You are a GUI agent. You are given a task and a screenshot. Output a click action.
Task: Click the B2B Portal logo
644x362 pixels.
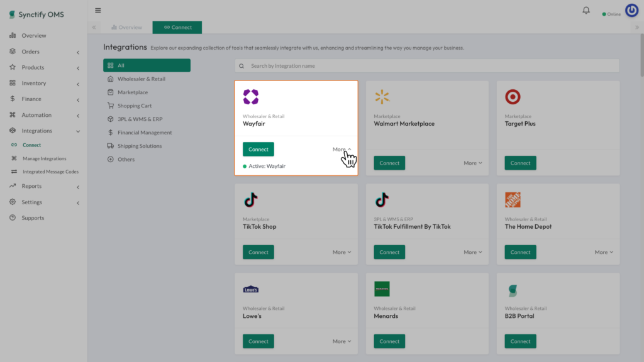pyautogui.click(x=513, y=290)
